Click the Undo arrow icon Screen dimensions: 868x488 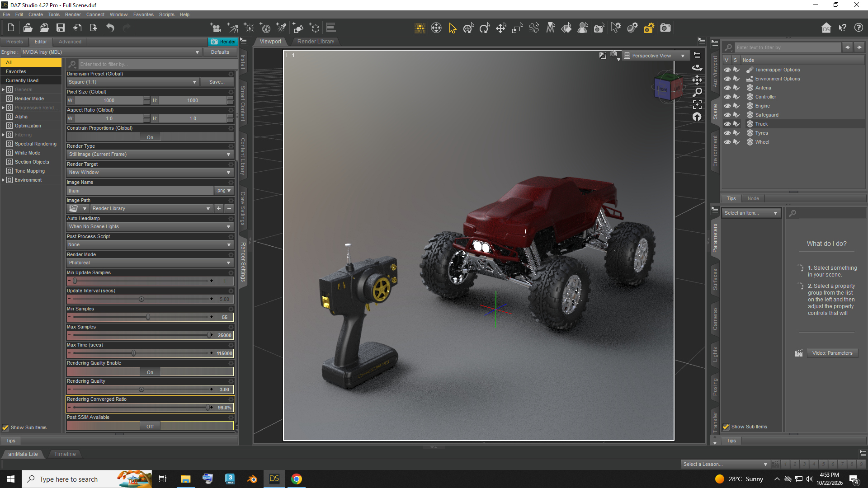click(110, 28)
